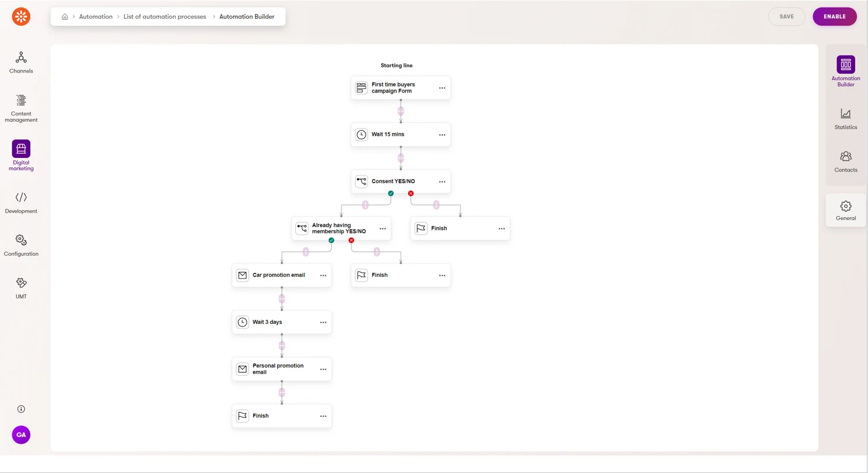Open General settings in the right panel
This screenshot has width=868, height=473.
[x=845, y=210]
